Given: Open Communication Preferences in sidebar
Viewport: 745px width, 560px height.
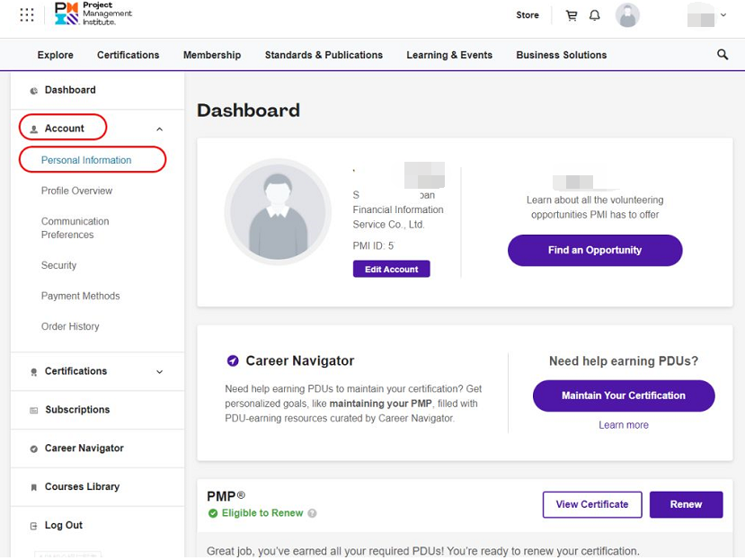Looking at the screenshot, I should pyautogui.click(x=75, y=228).
